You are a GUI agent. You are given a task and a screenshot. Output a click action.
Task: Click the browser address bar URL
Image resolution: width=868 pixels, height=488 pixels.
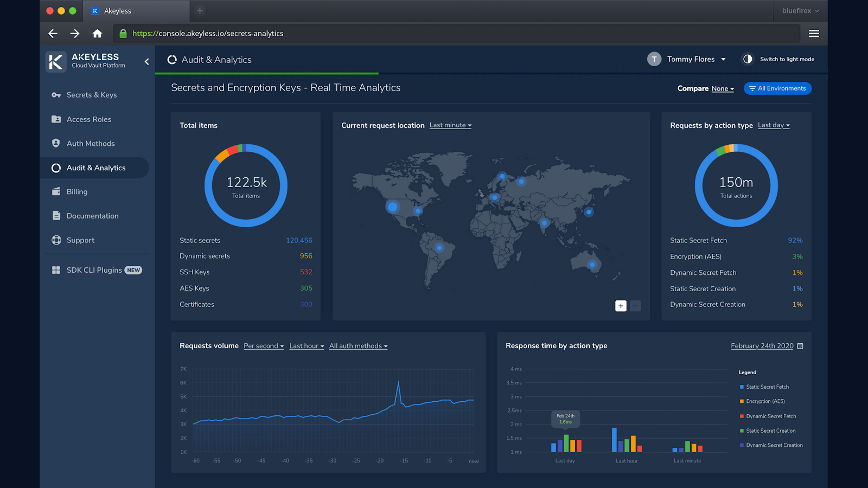pyautogui.click(x=208, y=33)
